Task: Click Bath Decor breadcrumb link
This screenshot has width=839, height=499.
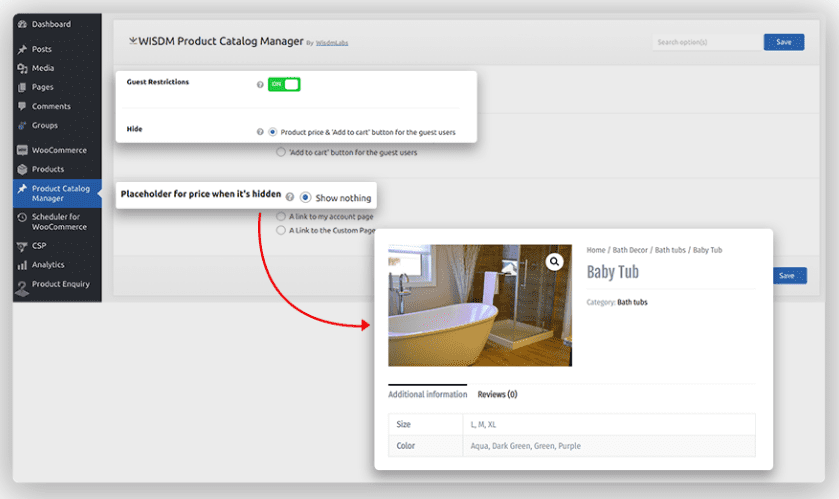Action: tap(630, 250)
